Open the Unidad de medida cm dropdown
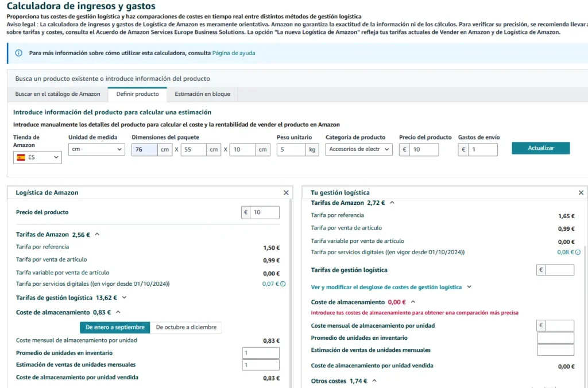Screen dimensions: 588x388 tap(96, 149)
